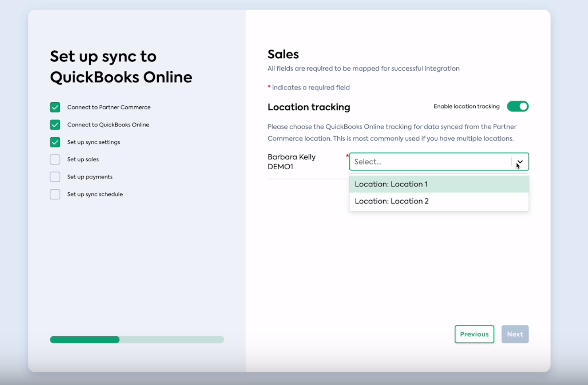
Task: Click the Set up payments step label
Action: (x=90, y=177)
